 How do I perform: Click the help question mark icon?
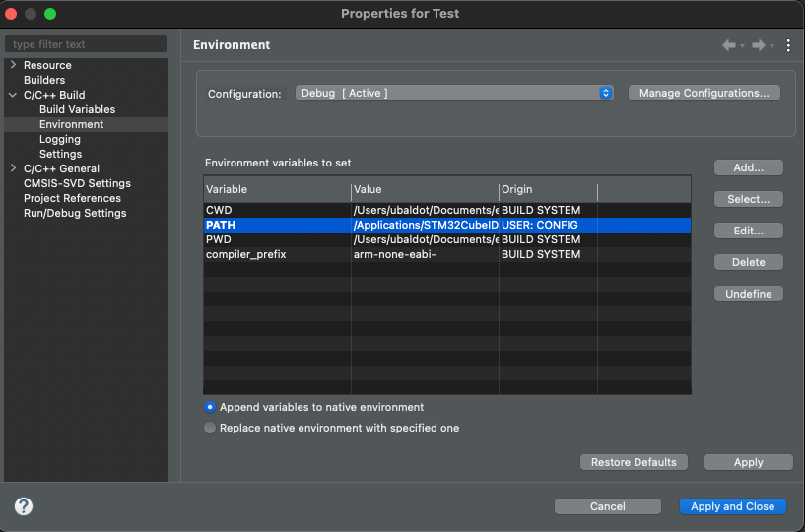tap(24, 506)
